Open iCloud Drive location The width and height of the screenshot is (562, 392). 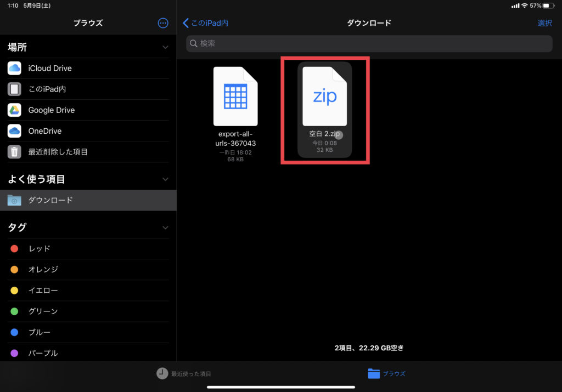point(88,68)
